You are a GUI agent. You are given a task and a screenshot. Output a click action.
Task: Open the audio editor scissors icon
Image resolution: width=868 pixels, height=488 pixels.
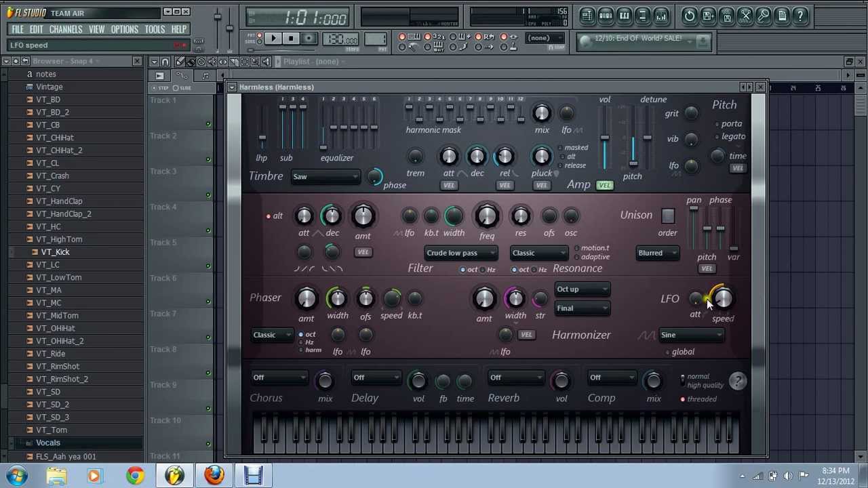745,16
